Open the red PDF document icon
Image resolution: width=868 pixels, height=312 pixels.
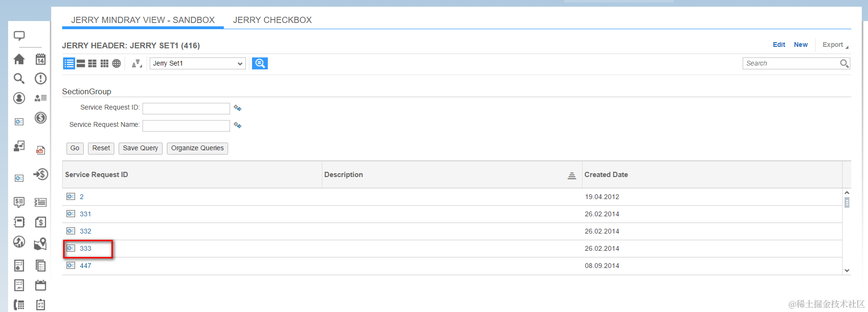41,150
